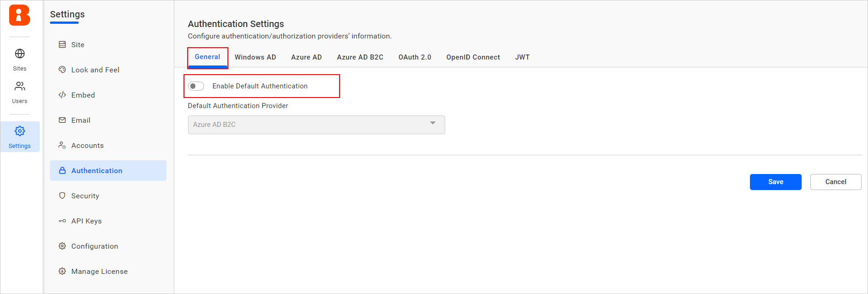Open the OAuth 2.0 tab
The height and width of the screenshot is (294, 868).
(415, 57)
